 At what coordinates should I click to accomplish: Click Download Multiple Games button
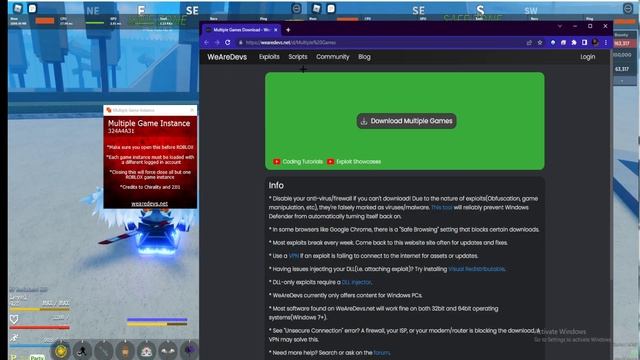click(x=407, y=121)
